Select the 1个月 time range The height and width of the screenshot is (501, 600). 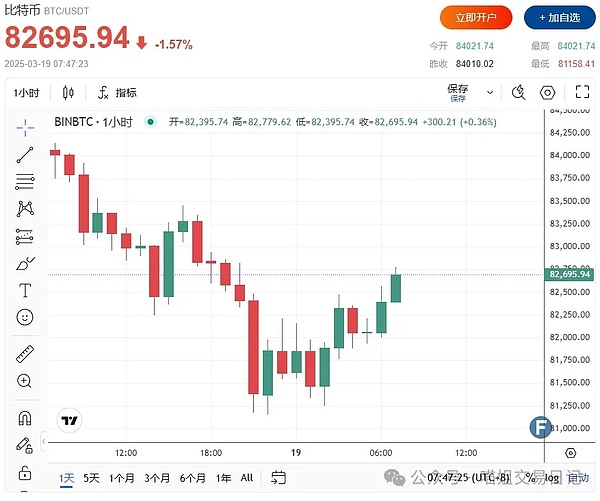point(122,478)
